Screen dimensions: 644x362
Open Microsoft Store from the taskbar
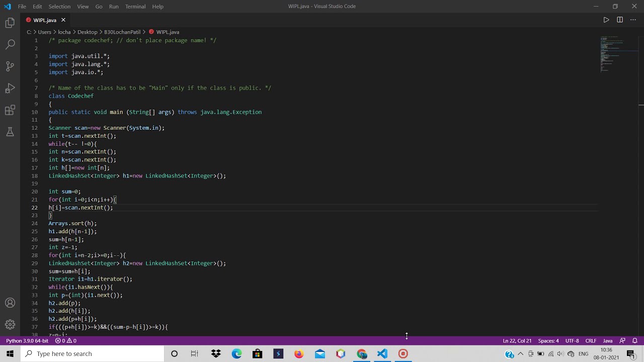tap(257, 354)
